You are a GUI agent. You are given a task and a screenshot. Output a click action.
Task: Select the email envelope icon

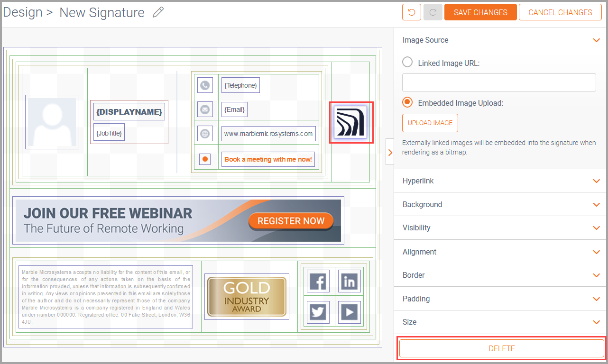(x=205, y=109)
